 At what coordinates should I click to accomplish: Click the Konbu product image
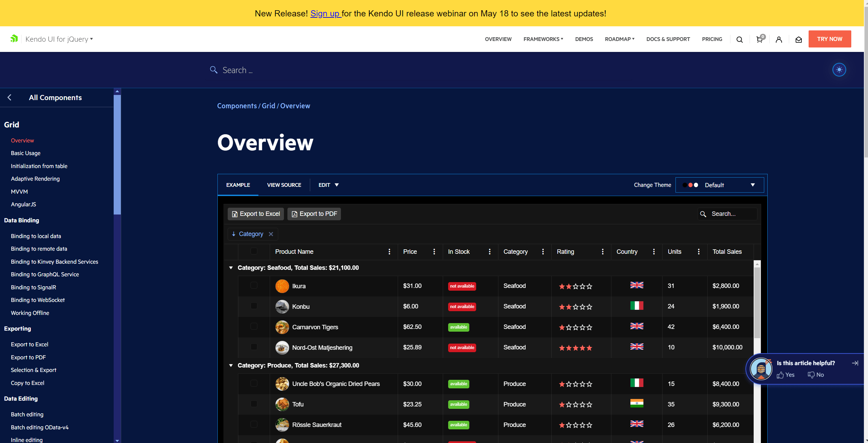tap(282, 307)
